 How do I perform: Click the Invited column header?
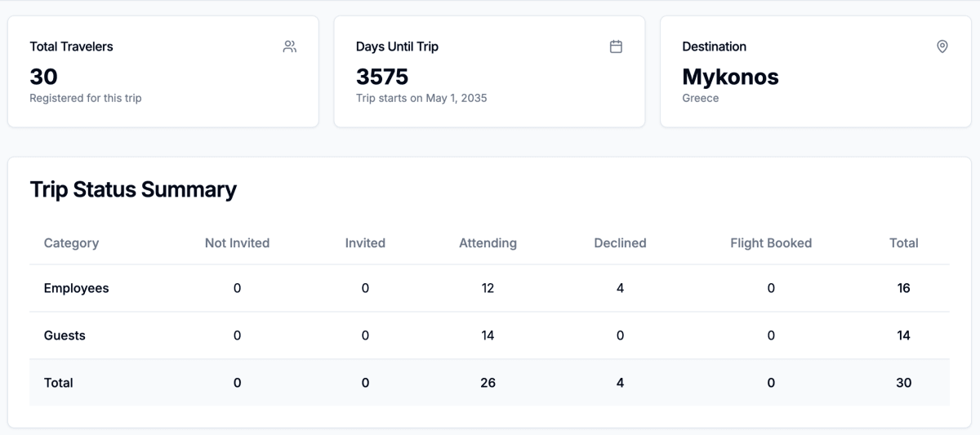click(365, 242)
